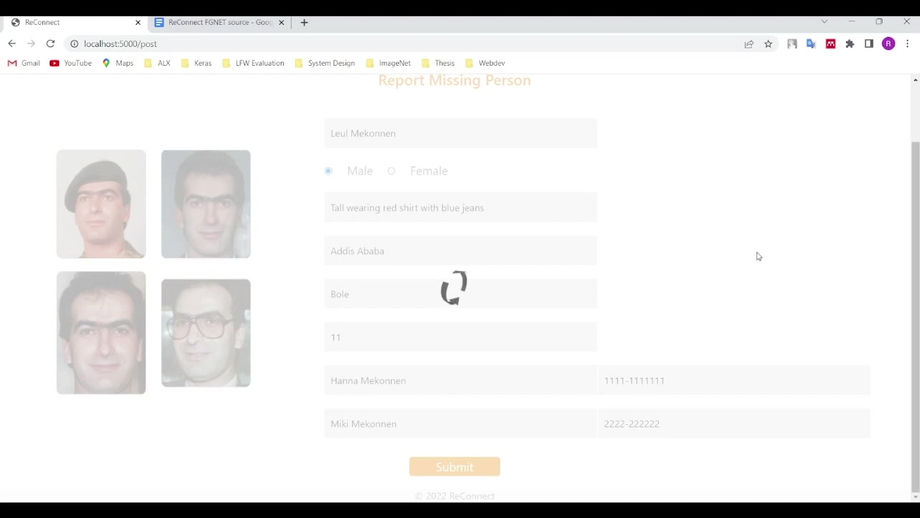Open Maps bookmark
The height and width of the screenshot is (518, 920).
click(x=117, y=63)
